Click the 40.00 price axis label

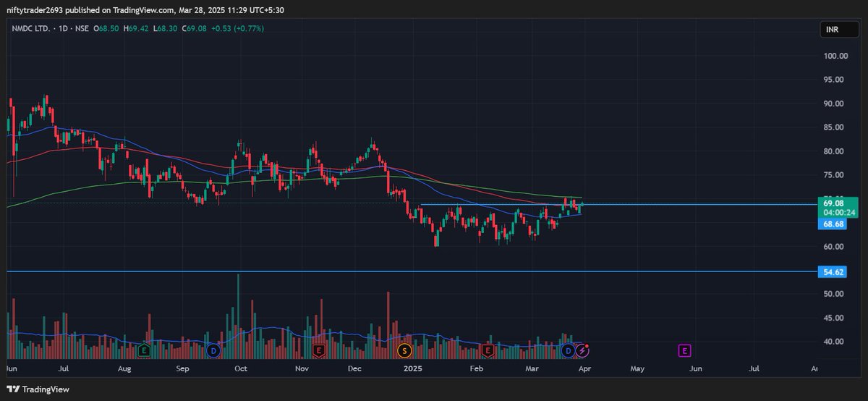pyautogui.click(x=835, y=342)
